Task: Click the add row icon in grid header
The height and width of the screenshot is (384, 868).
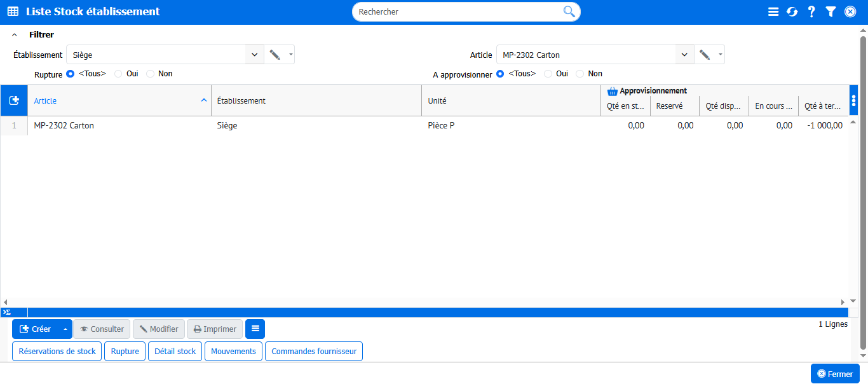Action: click(x=14, y=100)
